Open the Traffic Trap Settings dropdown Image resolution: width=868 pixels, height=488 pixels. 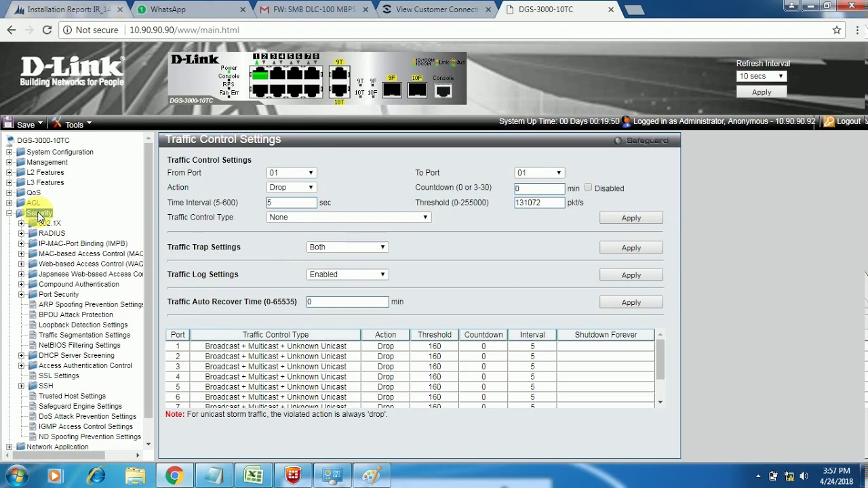[347, 247]
